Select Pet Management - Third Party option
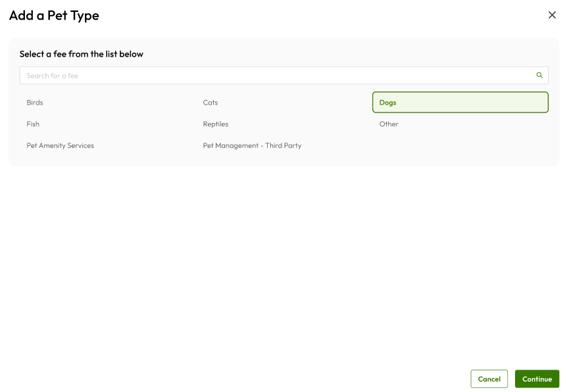This screenshot has height=392, width=569. [284, 145]
